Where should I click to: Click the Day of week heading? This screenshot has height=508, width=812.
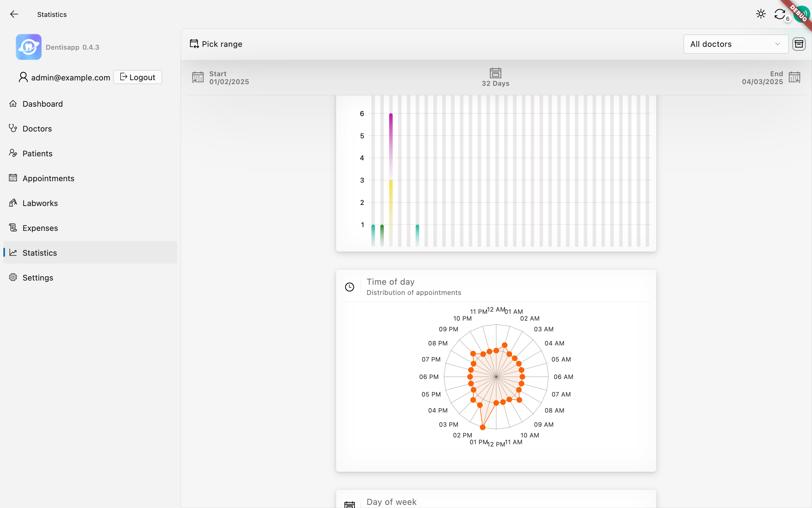[x=392, y=502]
